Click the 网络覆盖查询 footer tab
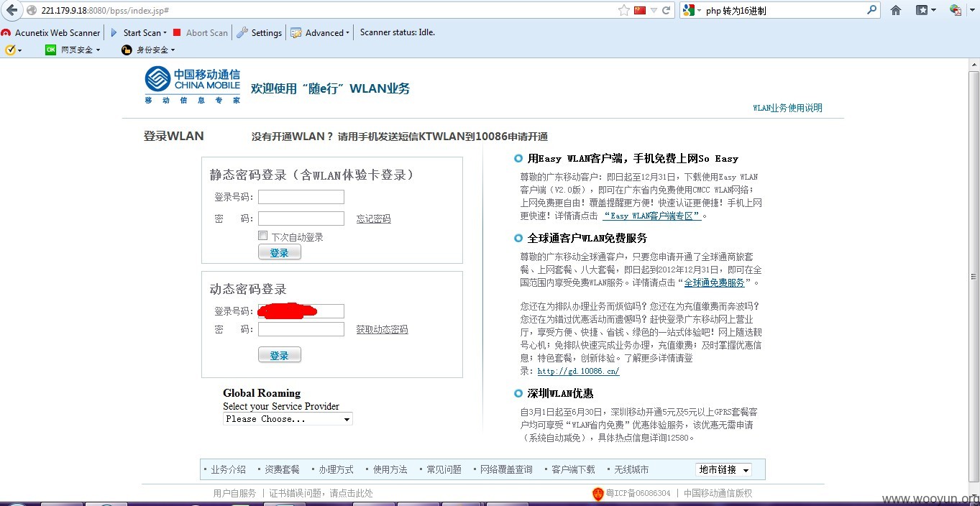 pos(507,469)
